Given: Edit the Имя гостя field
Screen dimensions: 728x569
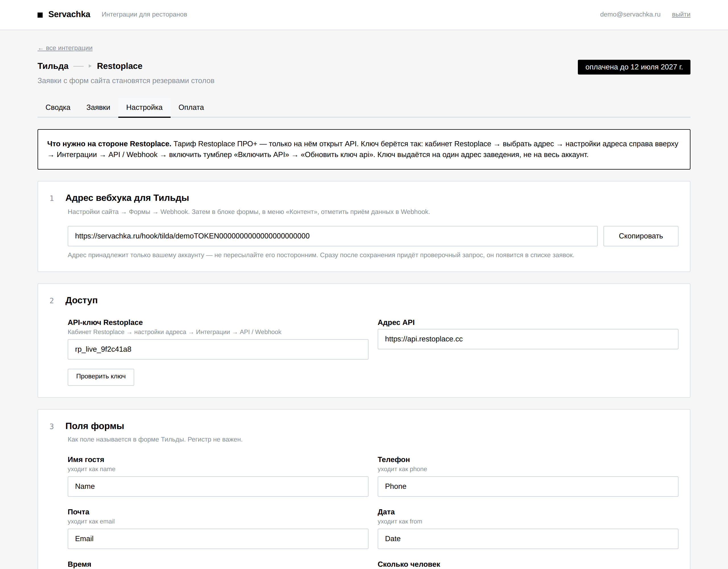Looking at the screenshot, I should tap(218, 486).
